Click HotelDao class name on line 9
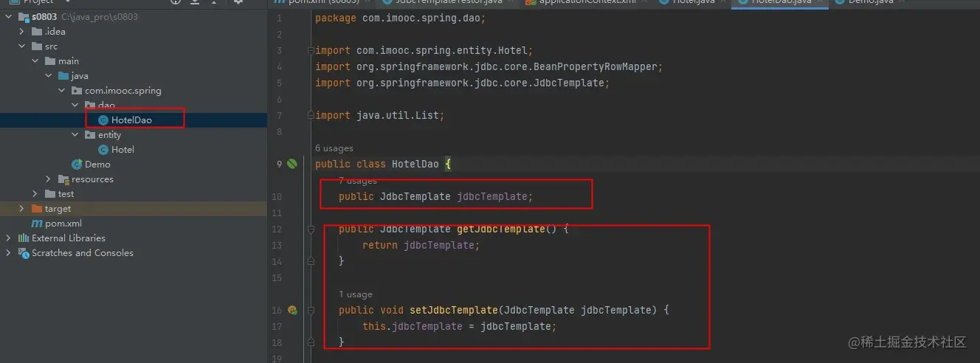980x363 pixels. coord(415,164)
